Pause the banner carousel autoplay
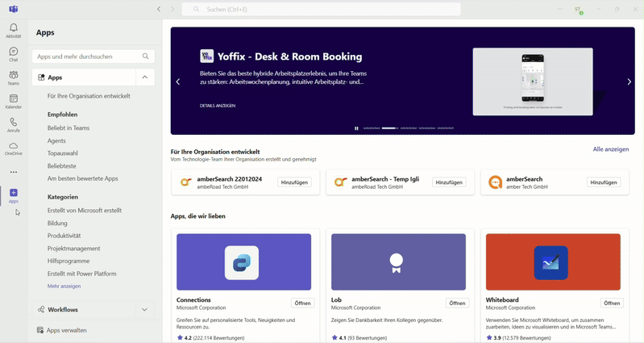The height and width of the screenshot is (343, 644). [x=356, y=128]
